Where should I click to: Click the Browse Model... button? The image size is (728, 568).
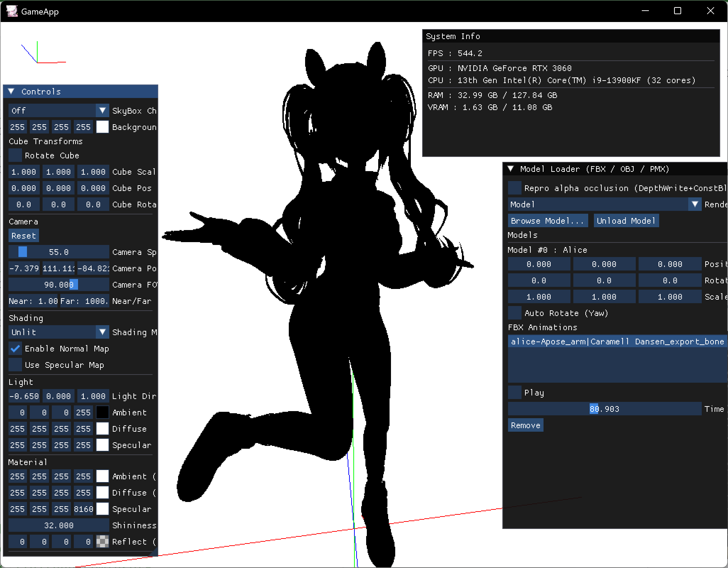click(x=547, y=221)
